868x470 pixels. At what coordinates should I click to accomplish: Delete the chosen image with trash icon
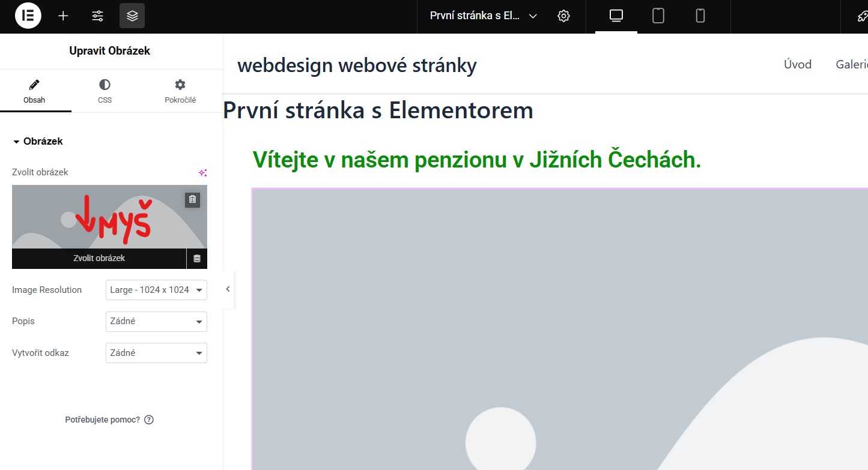coord(192,199)
